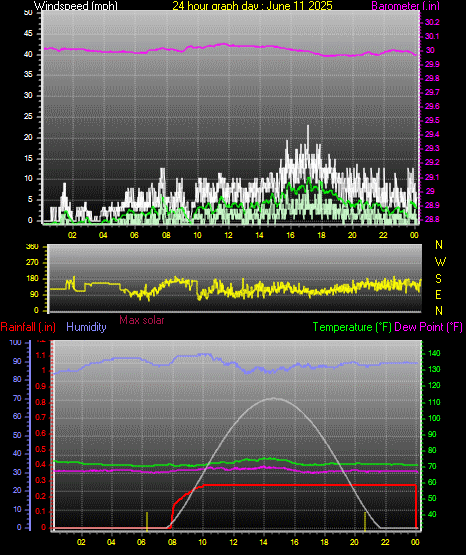Click the hour label 18 under wind graph

[321, 235]
